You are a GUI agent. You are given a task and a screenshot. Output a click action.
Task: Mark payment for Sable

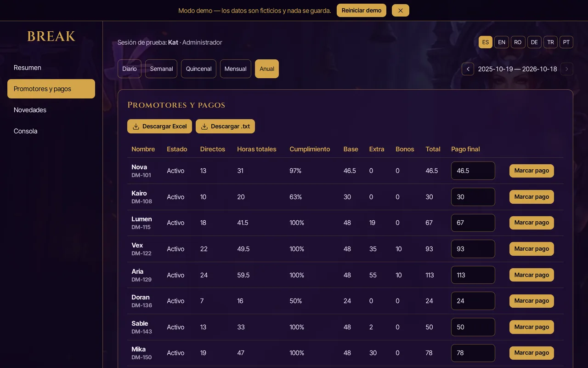click(531, 327)
